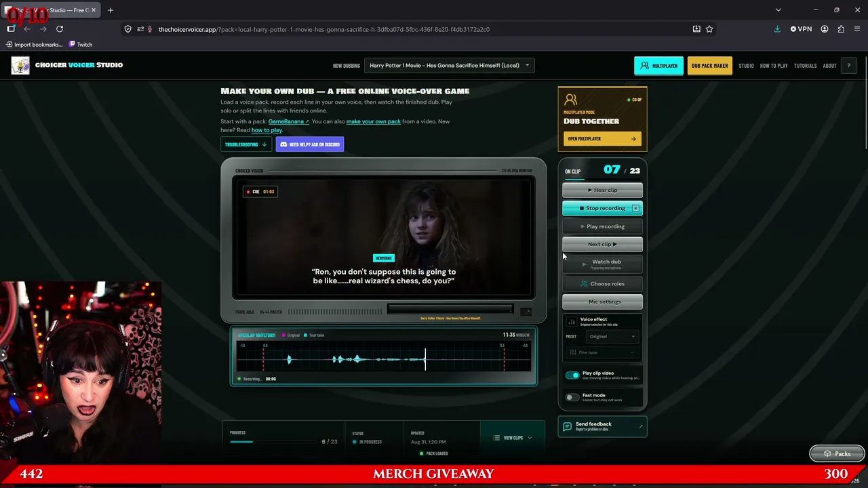This screenshot has width=868, height=488.
Task: Click the Hear clip button
Action: (602, 190)
